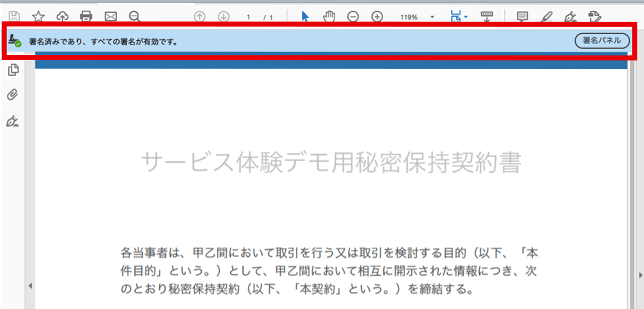Click the 署名済みであり signature status message

(103, 41)
